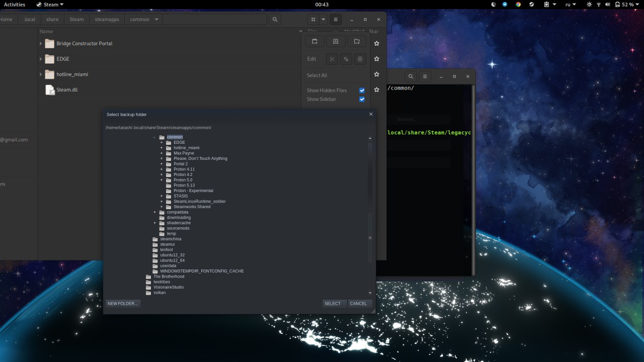644x362 pixels.
Task: Select SteamLinuxRuntime_soldier folder
Action: coord(199,202)
